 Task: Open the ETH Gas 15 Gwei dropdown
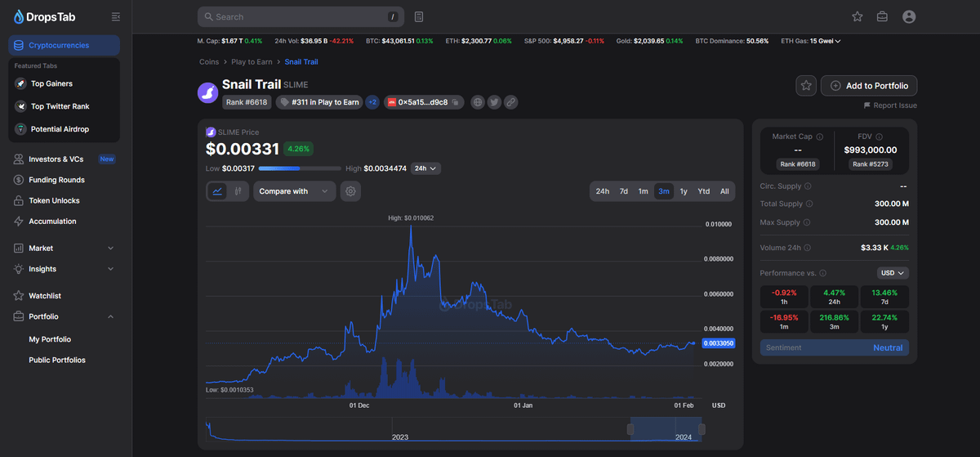(x=825, y=41)
